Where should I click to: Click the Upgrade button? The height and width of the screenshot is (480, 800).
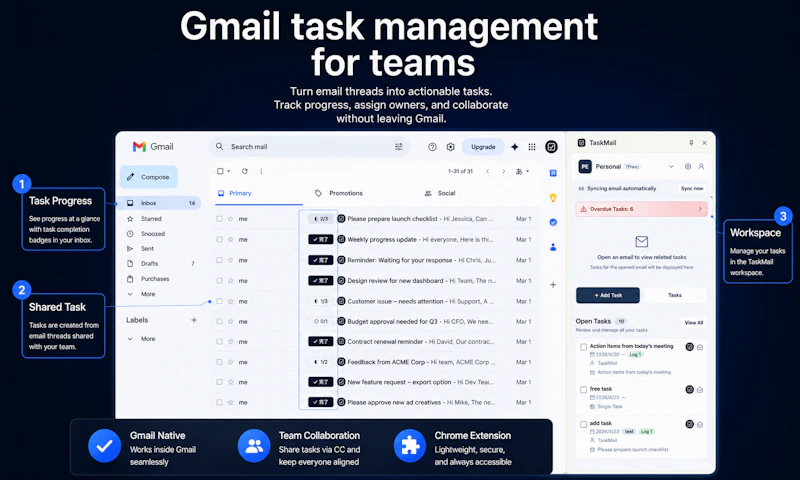pos(483,147)
